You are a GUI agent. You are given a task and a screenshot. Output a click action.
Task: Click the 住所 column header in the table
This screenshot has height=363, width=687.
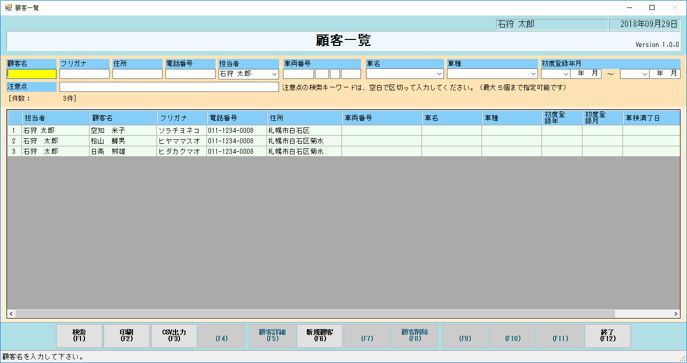[304, 118]
